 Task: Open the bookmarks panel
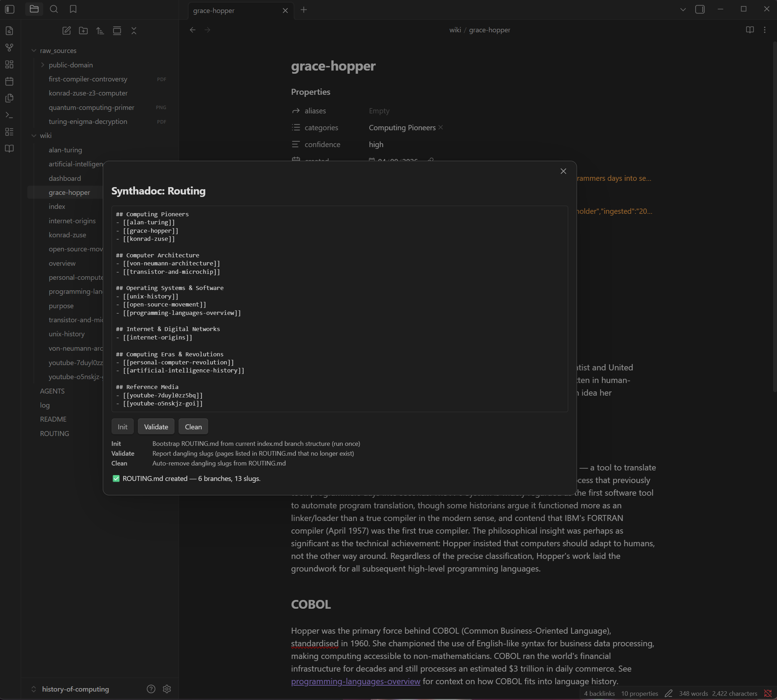[73, 9]
